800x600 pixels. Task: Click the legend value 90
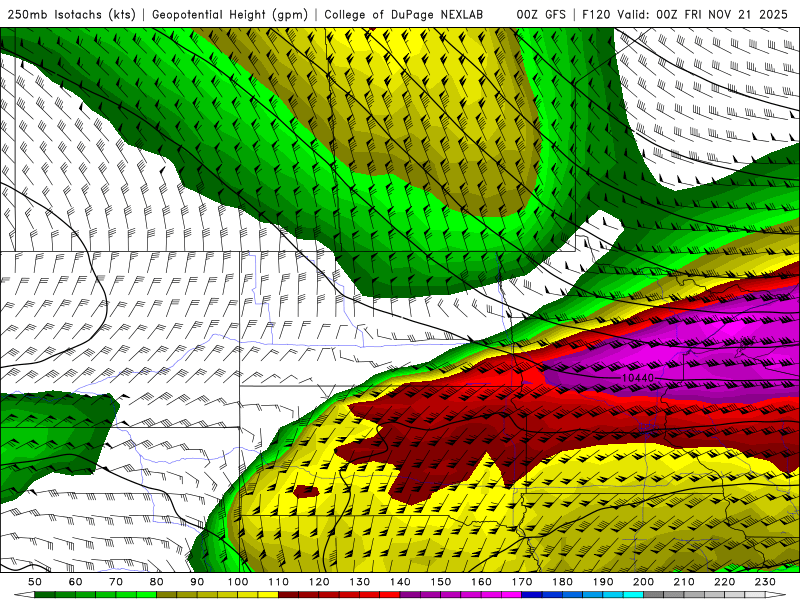pos(197,582)
